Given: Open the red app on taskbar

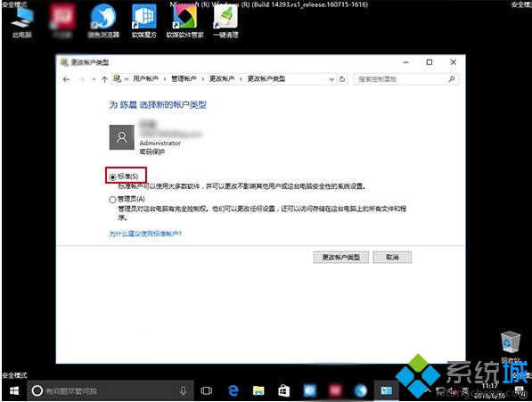Looking at the screenshot, I should 335,390.
